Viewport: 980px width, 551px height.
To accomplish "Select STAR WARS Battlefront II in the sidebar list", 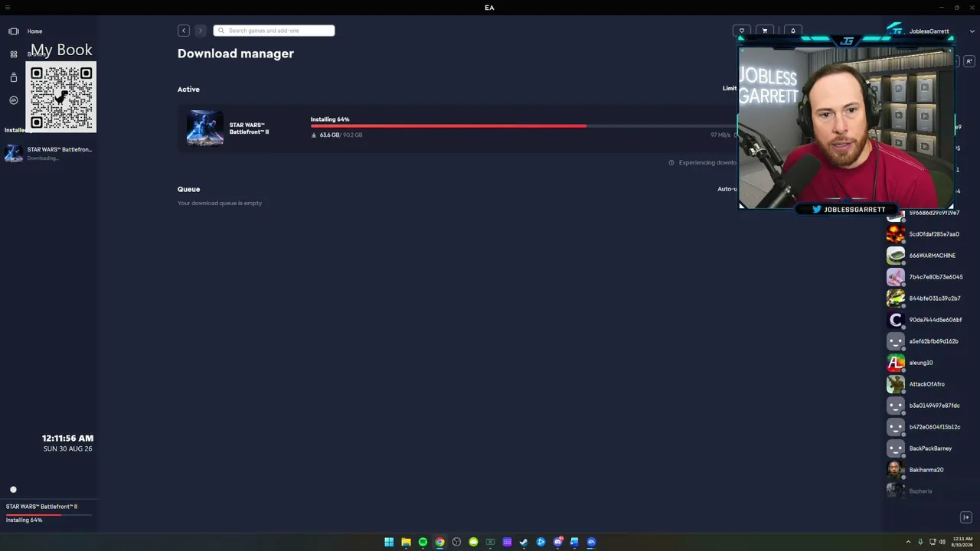I will point(49,153).
